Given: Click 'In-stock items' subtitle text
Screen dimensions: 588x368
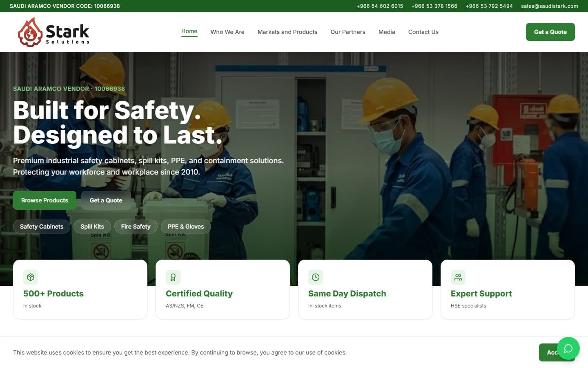Looking at the screenshot, I should coord(325,306).
